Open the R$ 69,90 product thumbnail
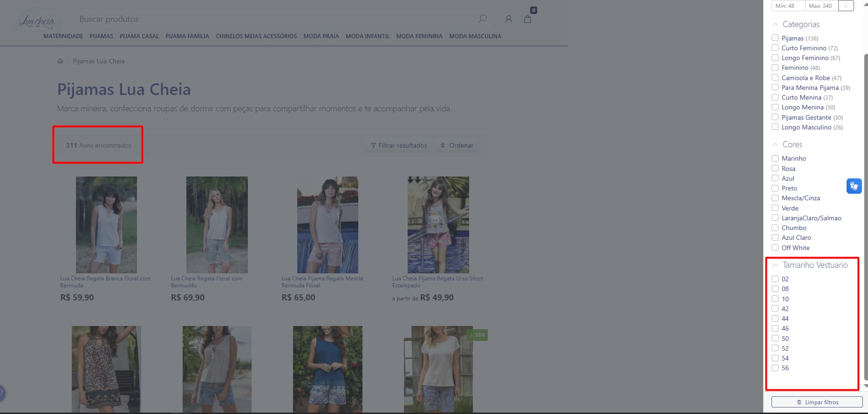Image resolution: width=868 pixels, height=414 pixels. (217, 224)
